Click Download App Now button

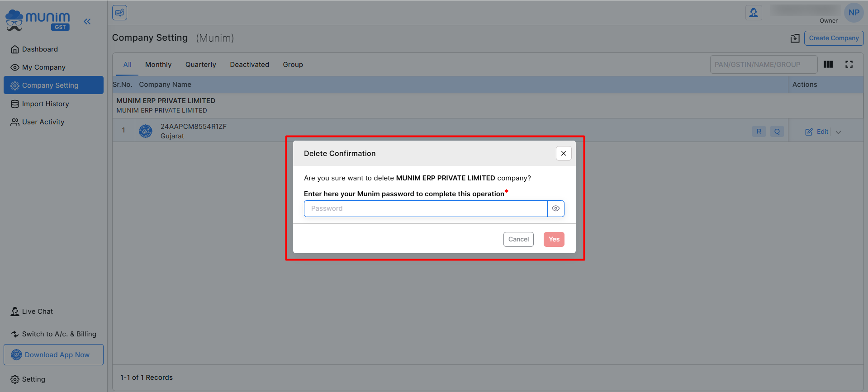click(x=53, y=355)
